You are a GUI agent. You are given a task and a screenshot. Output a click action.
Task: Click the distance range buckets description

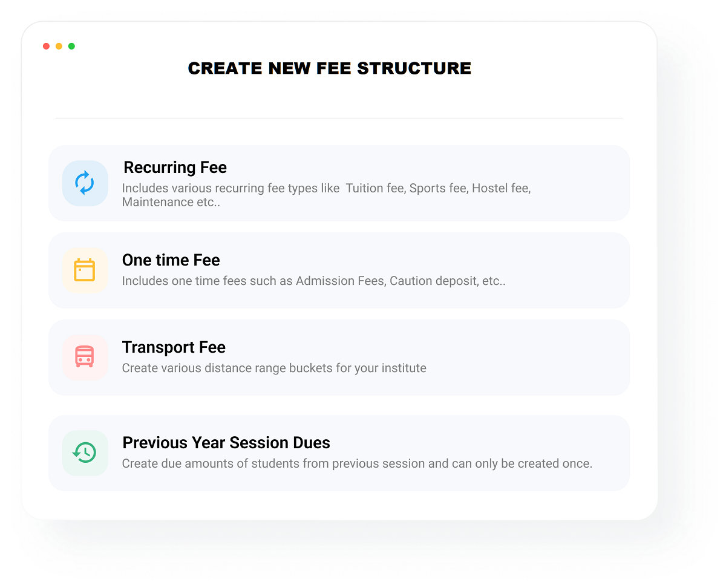click(x=274, y=368)
